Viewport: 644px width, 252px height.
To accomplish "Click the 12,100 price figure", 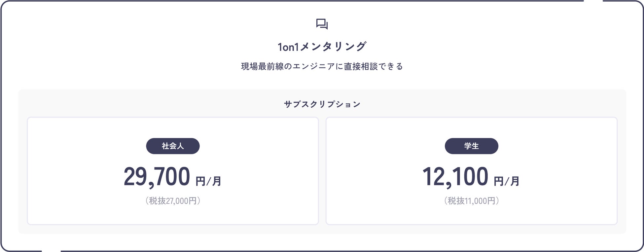I will (455, 177).
